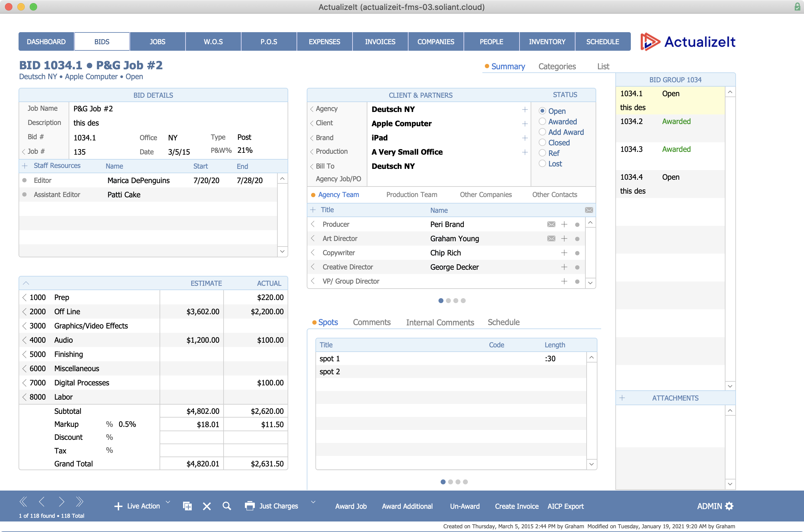
Task: Go to previous record arrow
Action: (42, 501)
